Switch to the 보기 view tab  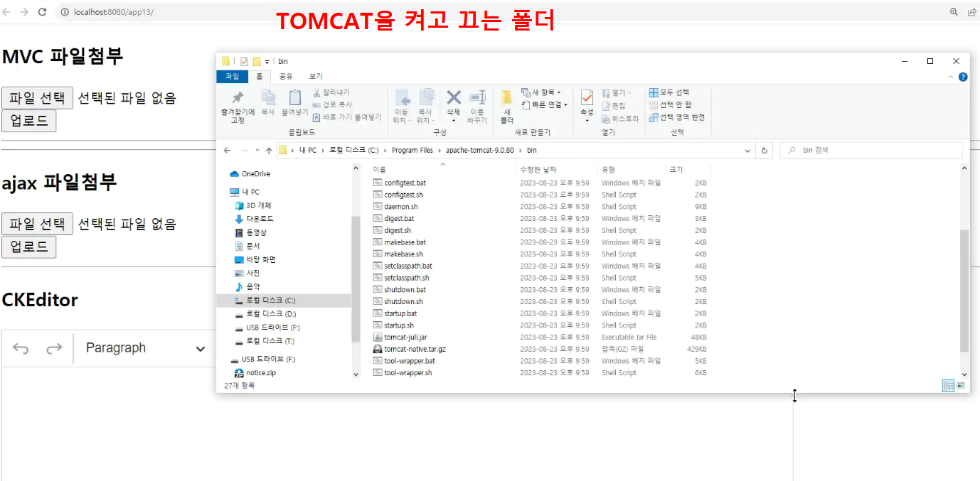point(316,76)
